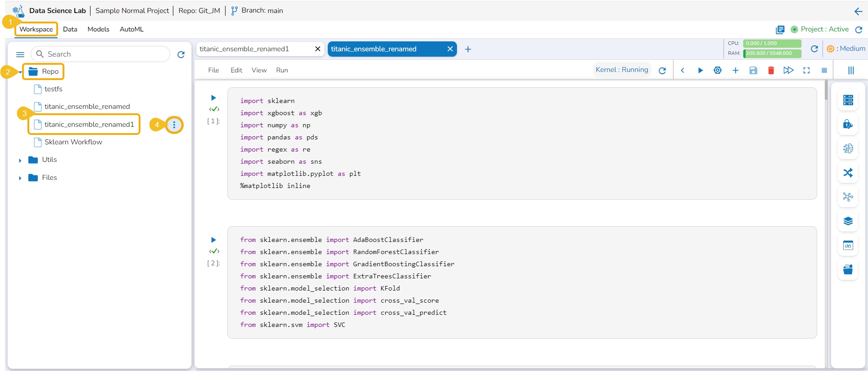This screenshot has width=868, height=371.
Task: Expand the Files folder
Action: pos(20,178)
